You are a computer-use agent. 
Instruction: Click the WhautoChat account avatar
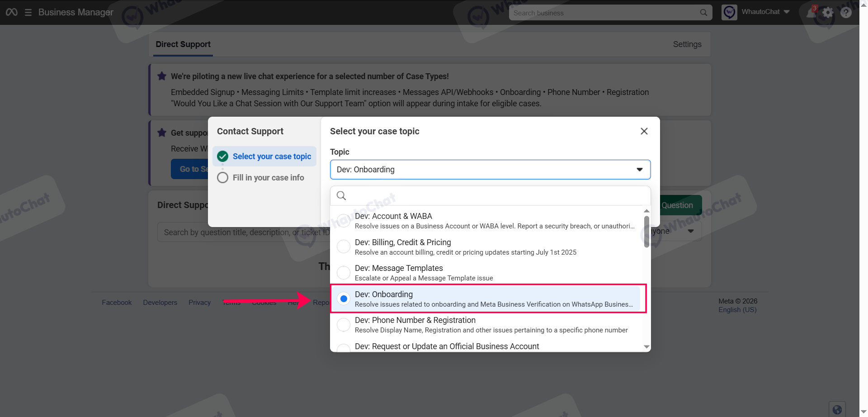pos(729,12)
